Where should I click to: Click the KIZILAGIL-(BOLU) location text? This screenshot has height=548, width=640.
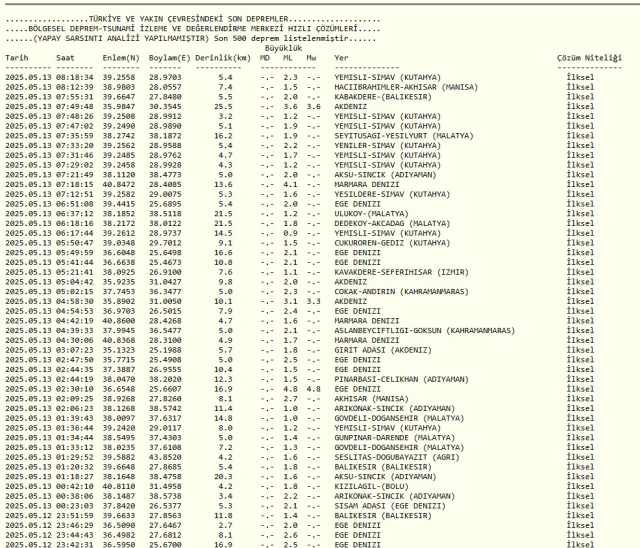coord(372,488)
